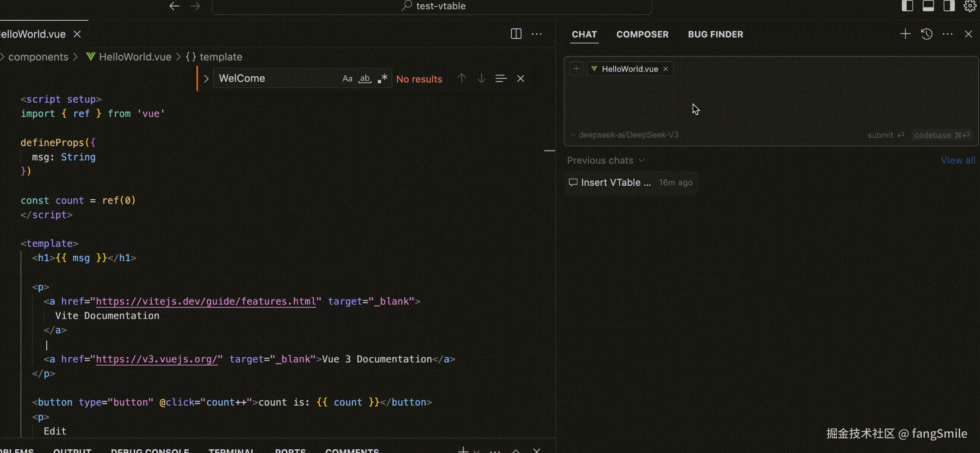Select the HelloWorld.vue breadcrumb
Viewport: 980px width, 453px height.
click(129, 57)
